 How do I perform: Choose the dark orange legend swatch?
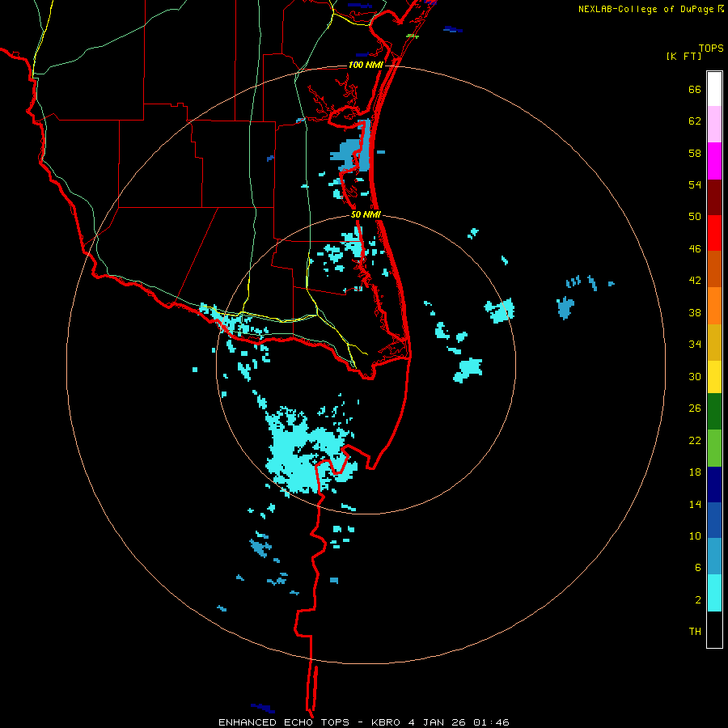714,269
